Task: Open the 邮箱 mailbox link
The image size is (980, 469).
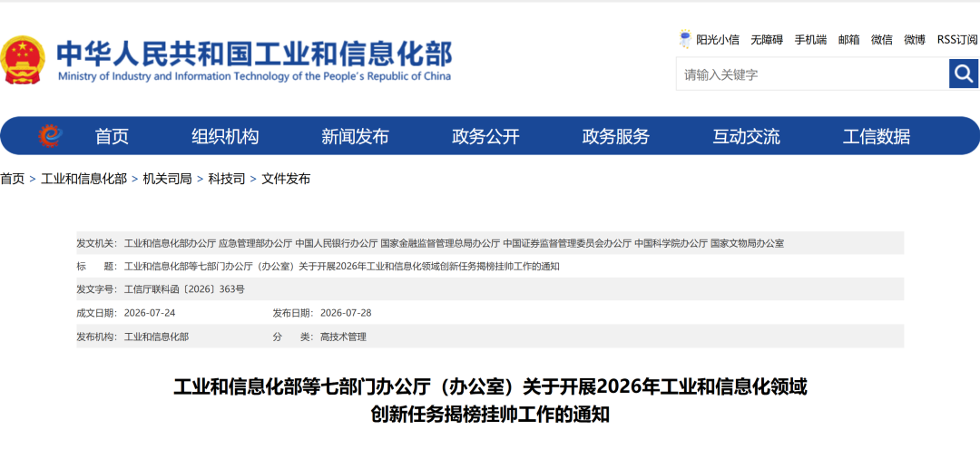Action: click(x=848, y=40)
